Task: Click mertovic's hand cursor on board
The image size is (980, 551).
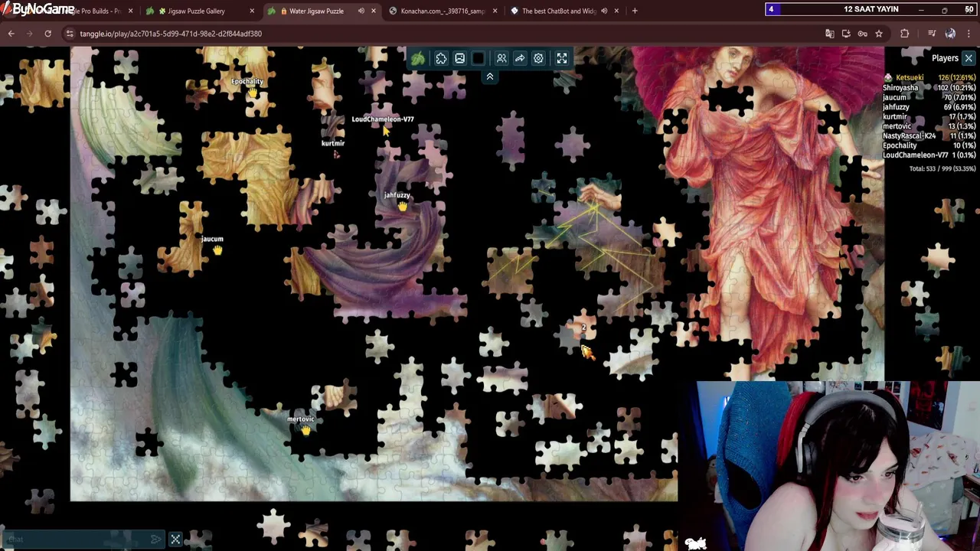Action: (305, 430)
